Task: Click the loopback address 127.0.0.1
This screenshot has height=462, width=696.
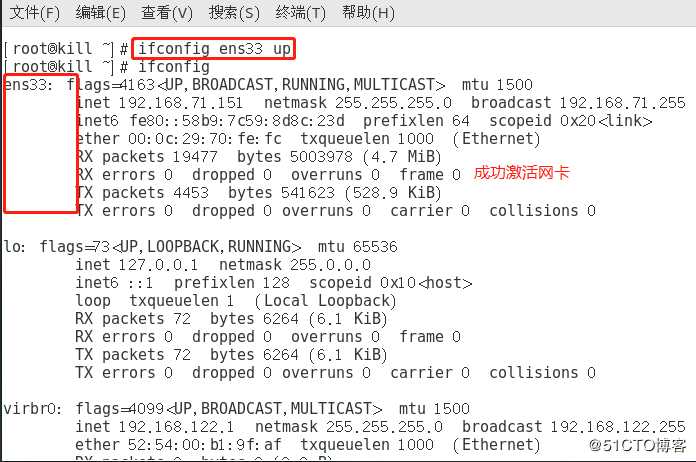Action: coord(158,265)
